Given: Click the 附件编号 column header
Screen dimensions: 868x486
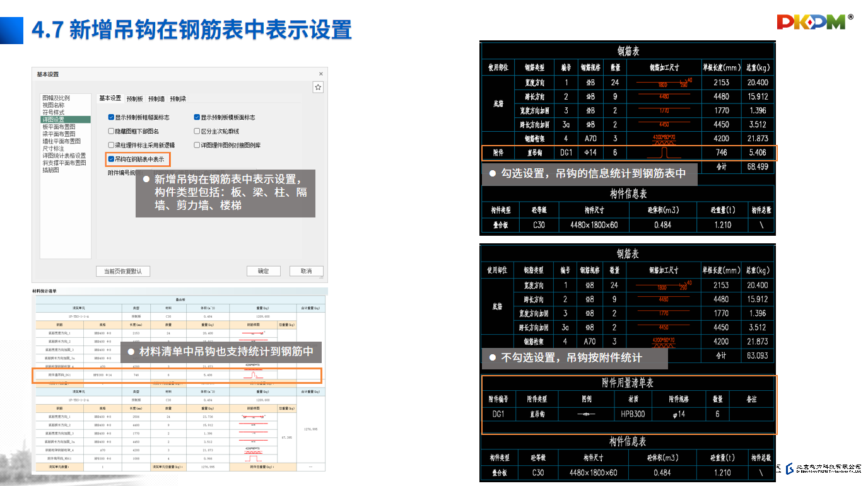Looking at the screenshot, I should 498,399.
